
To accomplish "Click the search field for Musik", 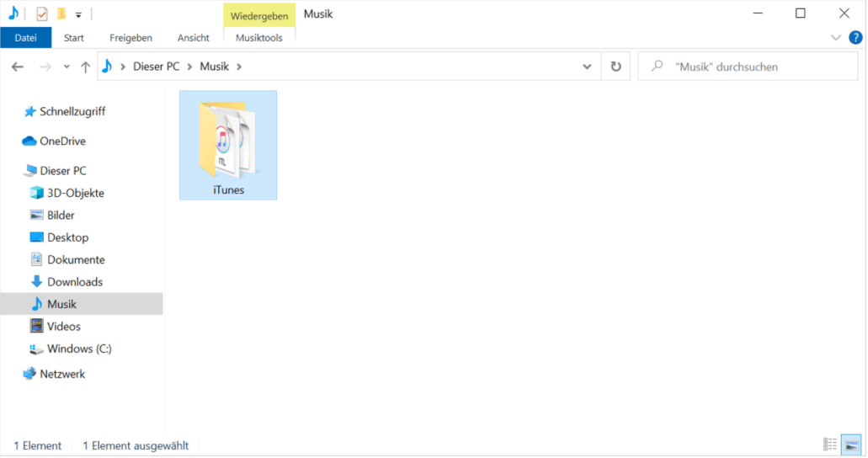I will 749,67.
